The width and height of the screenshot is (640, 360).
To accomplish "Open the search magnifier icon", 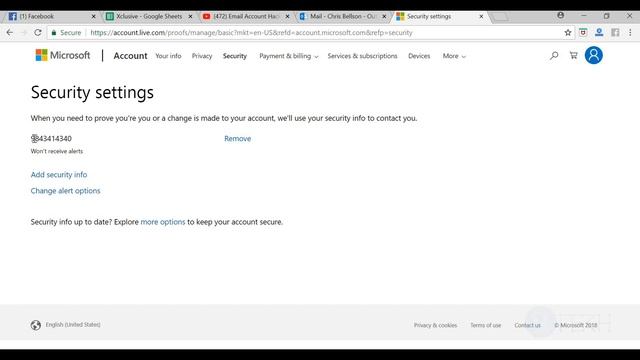I will click(554, 56).
